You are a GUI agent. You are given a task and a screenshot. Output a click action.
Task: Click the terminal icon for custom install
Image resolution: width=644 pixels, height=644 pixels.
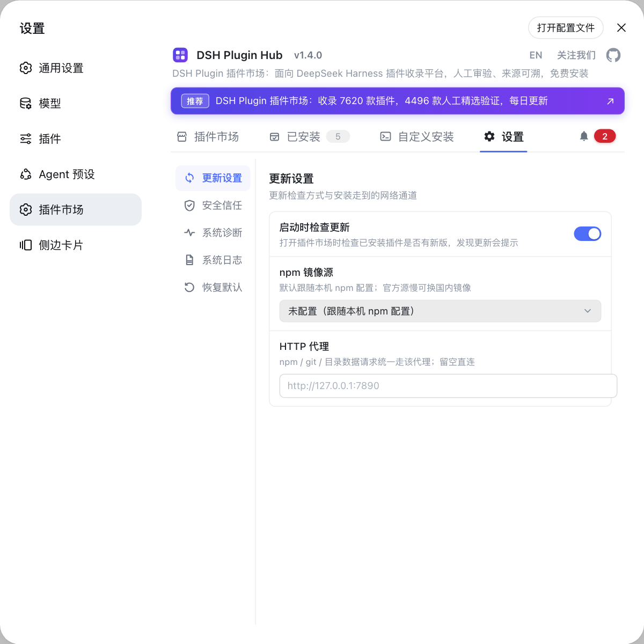tap(385, 137)
